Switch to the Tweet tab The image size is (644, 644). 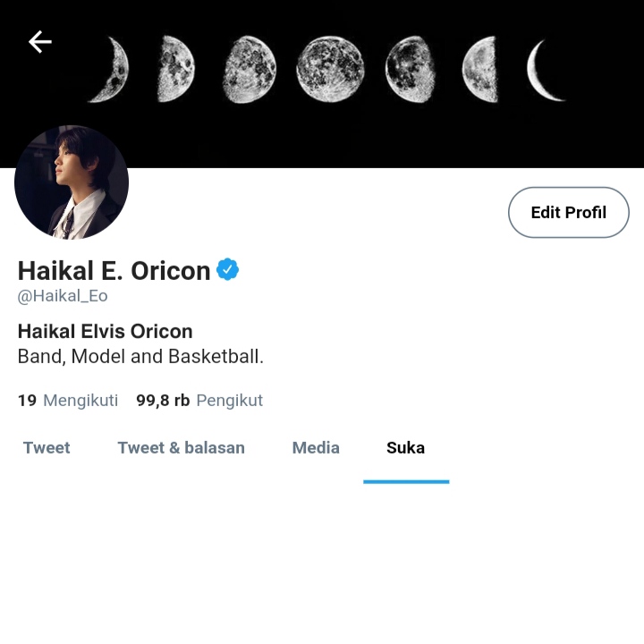click(47, 448)
